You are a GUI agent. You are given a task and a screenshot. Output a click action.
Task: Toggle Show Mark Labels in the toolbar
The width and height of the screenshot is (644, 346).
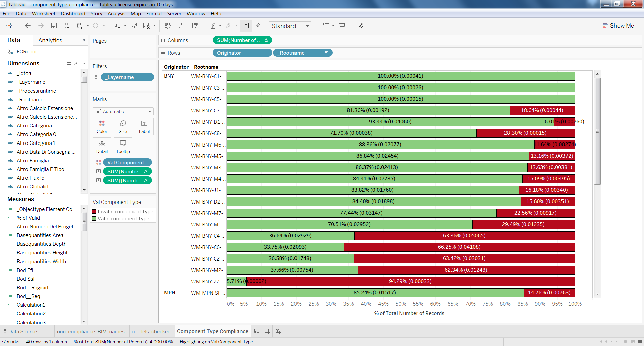(246, 26)
